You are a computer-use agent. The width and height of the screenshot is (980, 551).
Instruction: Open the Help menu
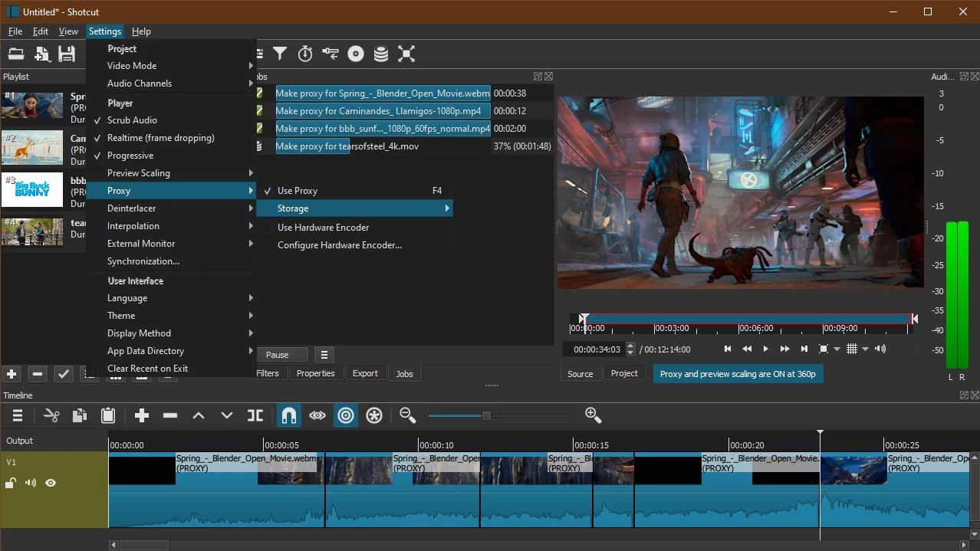tap(141, 31)
